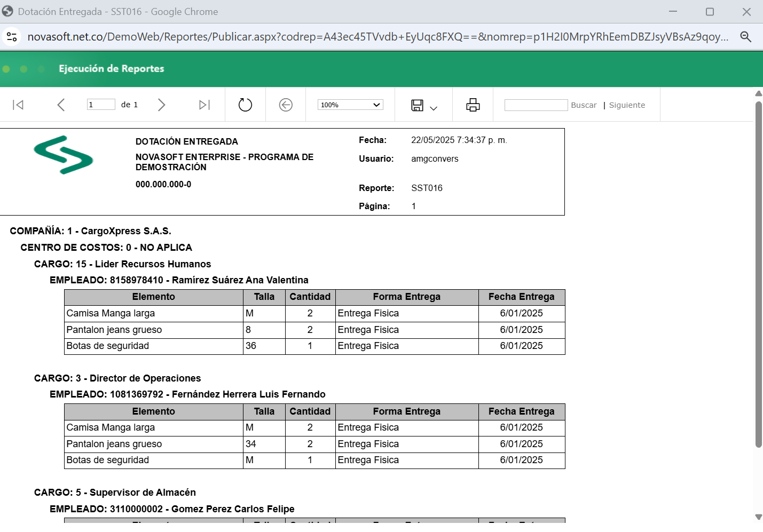Select the Ejecución de Reportes header tab

point(111,68)
